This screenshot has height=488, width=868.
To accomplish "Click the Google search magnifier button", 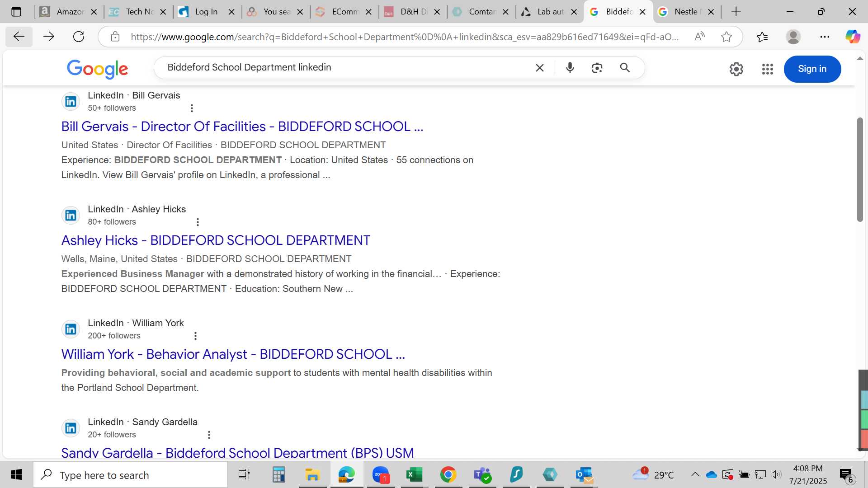I will [x=625, y=68].
